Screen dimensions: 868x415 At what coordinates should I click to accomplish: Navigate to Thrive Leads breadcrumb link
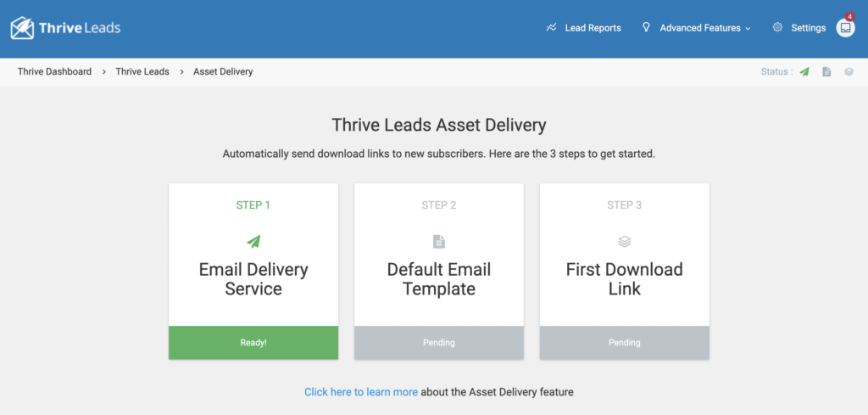(x=142, y=72)
